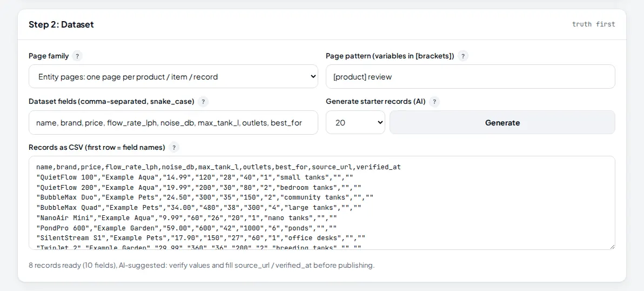Click the '8 records ready' status message
This screenshot has width=644, height=291.
point(202,265)
